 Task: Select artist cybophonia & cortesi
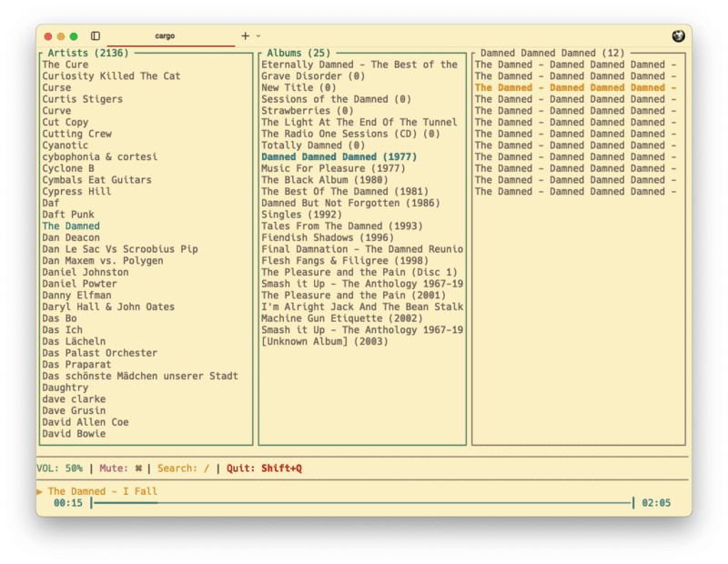tap(100, 156)
